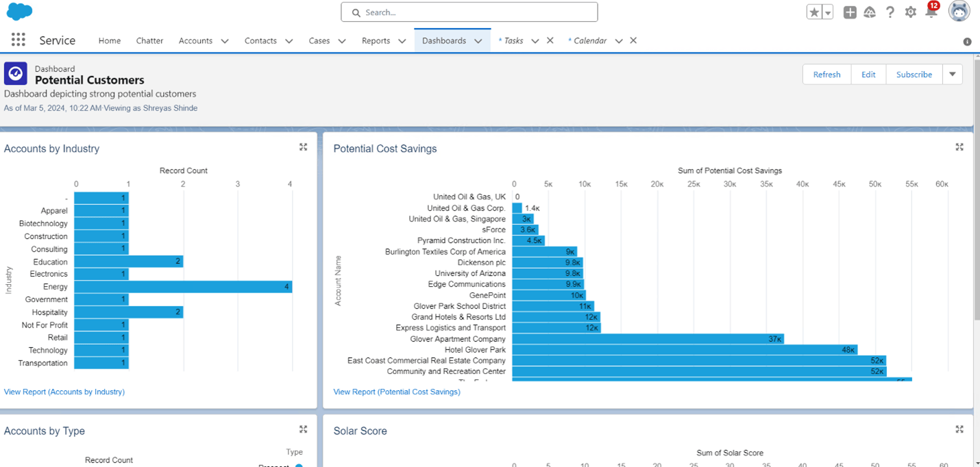Open the App Launcher grid icon

(x=19, y=40)
